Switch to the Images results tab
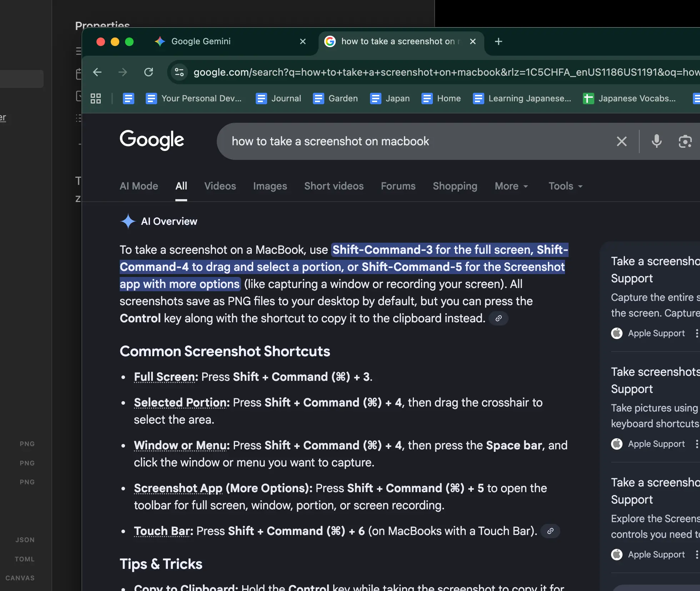Image resolution: width=700 pixels, height=591 pixels. click(270, 186)
